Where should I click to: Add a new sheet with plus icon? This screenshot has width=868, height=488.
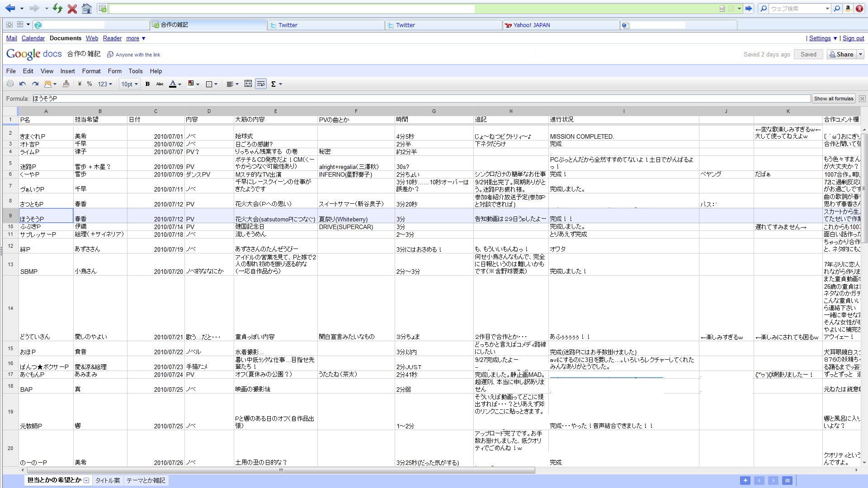pyautogui.click(x=745, y=480)
